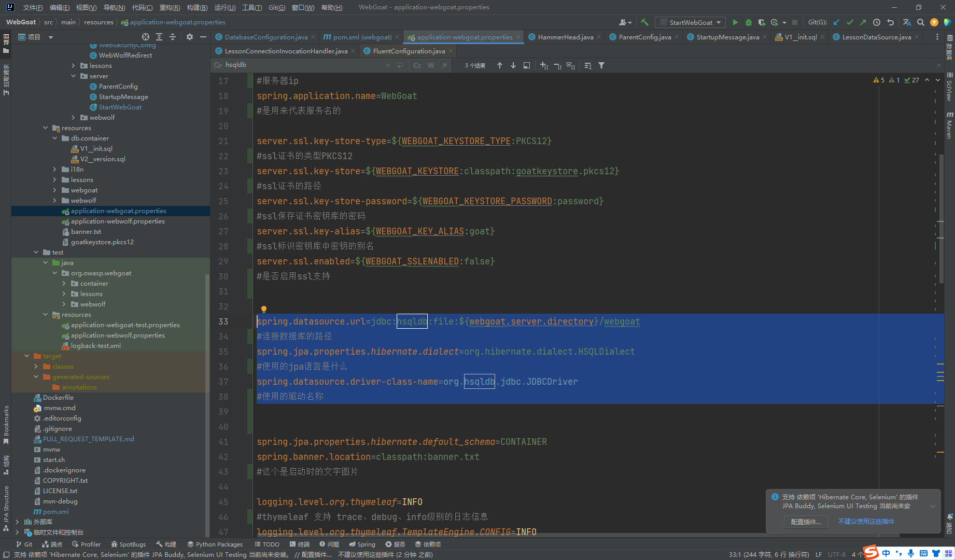Expand the i18n folder

(x=54, y=170)
